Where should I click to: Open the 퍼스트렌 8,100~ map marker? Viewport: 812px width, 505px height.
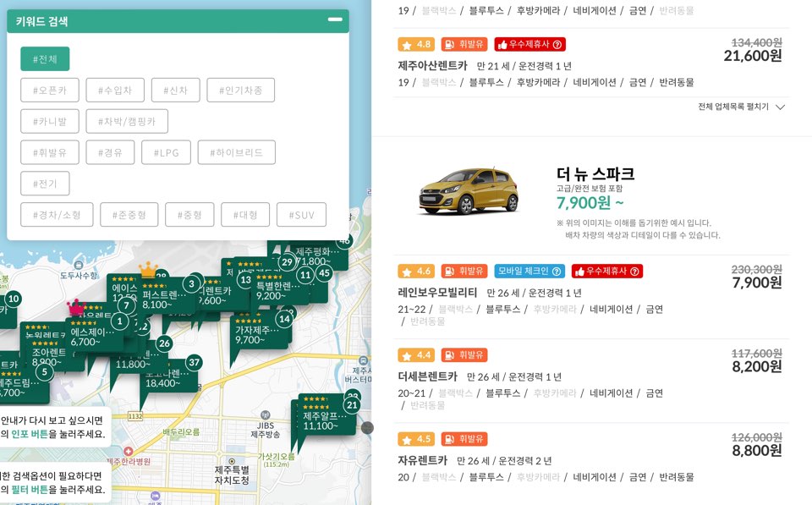point(163,297)
